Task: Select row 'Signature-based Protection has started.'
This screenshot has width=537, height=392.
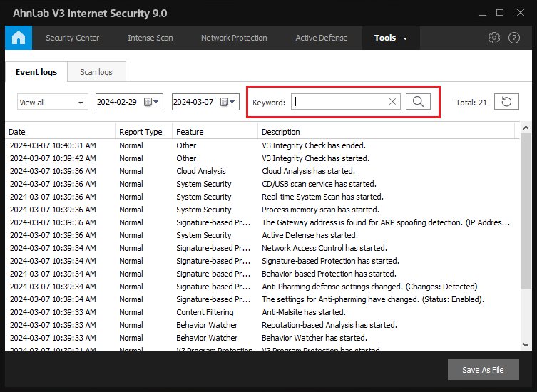Action: coord(262,261)
